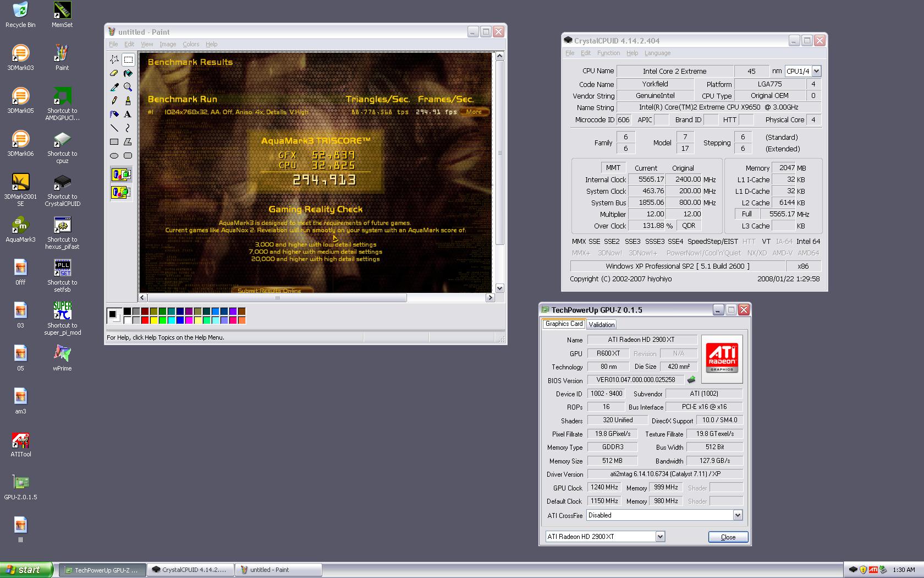Pick the Pick Color eyedropper tool
This screenshot has height=578, width=924.
pos(114,87)
